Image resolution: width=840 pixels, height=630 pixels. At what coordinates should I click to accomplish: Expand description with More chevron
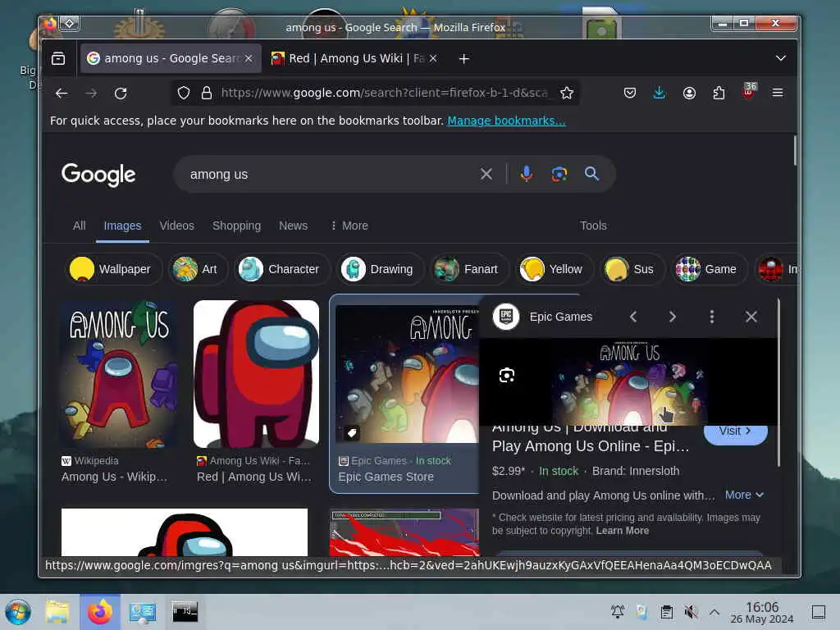744,495
